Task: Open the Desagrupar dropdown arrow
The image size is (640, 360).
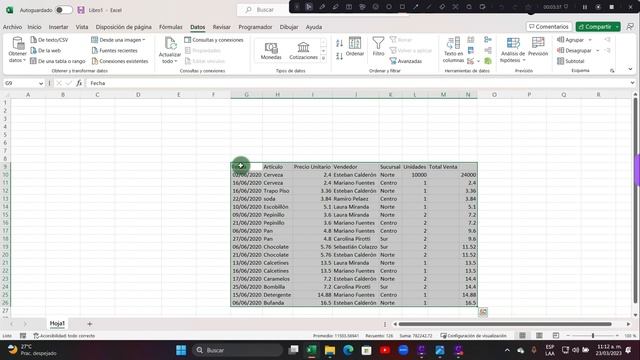Action: [x=598, y=51]
